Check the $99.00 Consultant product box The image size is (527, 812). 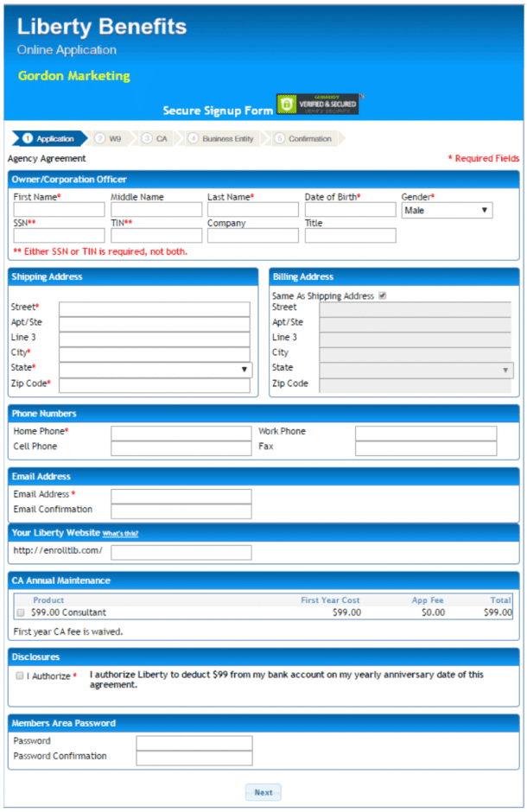point(21,612)
